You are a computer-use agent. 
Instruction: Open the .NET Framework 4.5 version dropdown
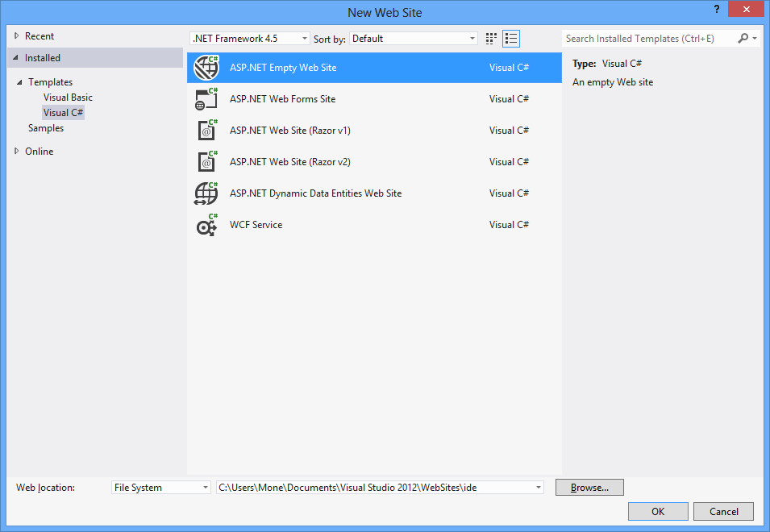tap(250, 38)
